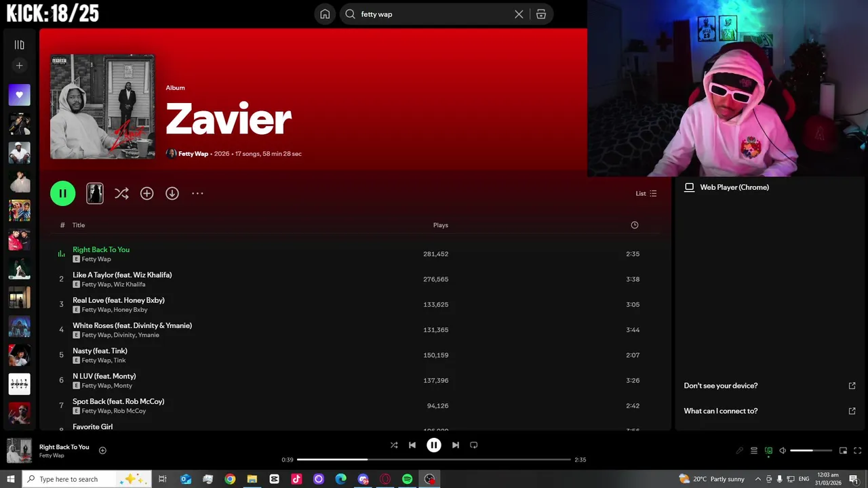Add 'Right Back To You' to Liked Songs
The image size is (868, 488).
coord(102,451)
